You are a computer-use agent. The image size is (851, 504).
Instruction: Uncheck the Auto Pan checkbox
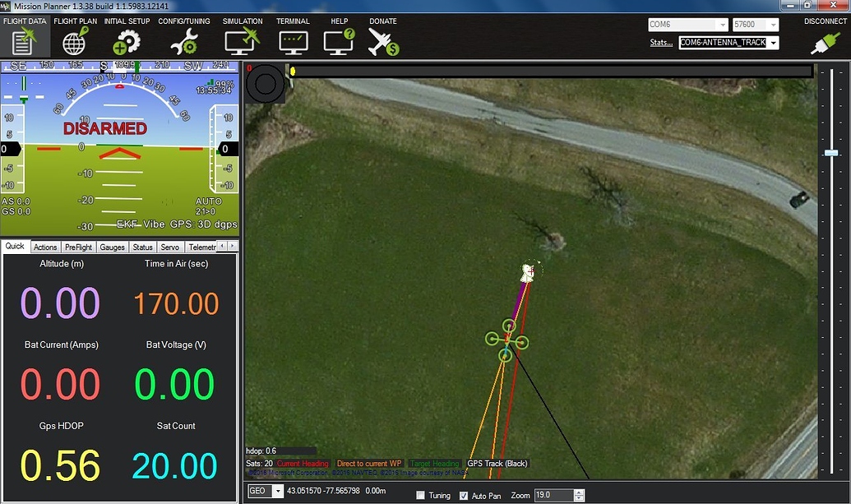click(464, 496)
